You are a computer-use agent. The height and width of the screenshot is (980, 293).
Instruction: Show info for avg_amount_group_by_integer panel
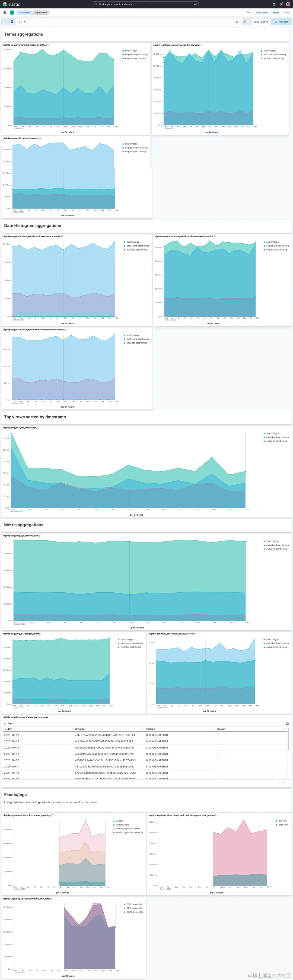click(x=49, y=45)
